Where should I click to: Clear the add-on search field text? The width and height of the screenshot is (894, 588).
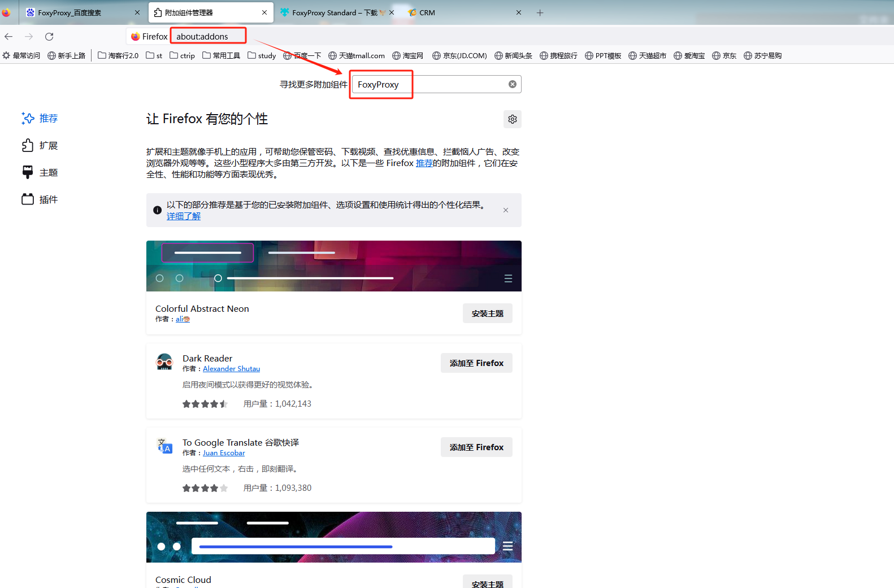coord(513,84)
